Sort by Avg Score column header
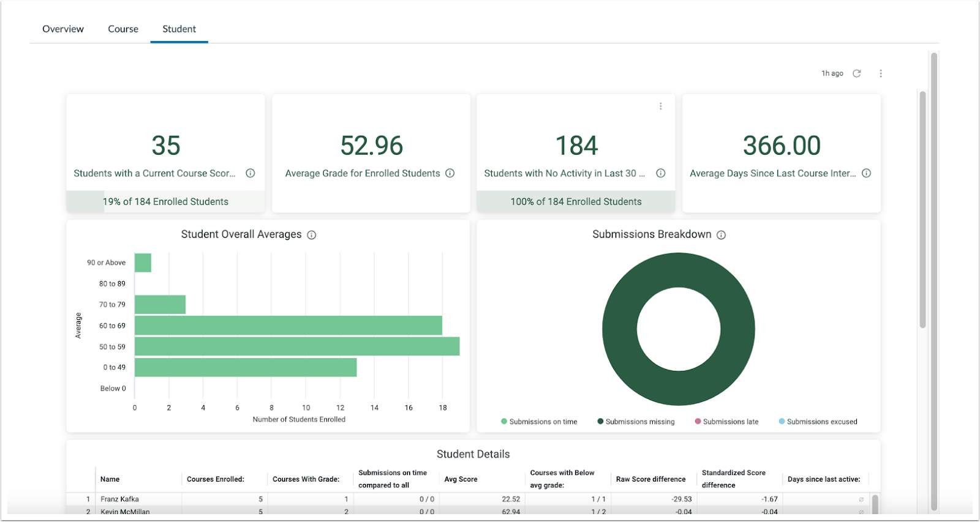The height and width of the screenshot is (522, 980). (x=461, y=479)
